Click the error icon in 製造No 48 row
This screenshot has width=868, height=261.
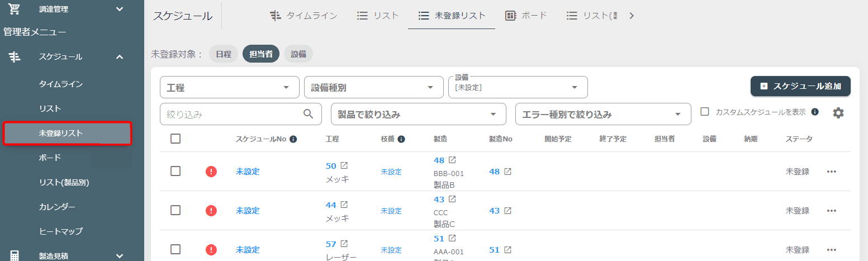point(211,172)
